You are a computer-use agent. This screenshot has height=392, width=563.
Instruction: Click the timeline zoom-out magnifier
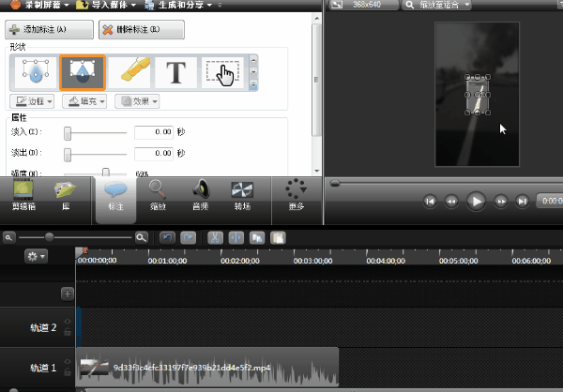9,237
